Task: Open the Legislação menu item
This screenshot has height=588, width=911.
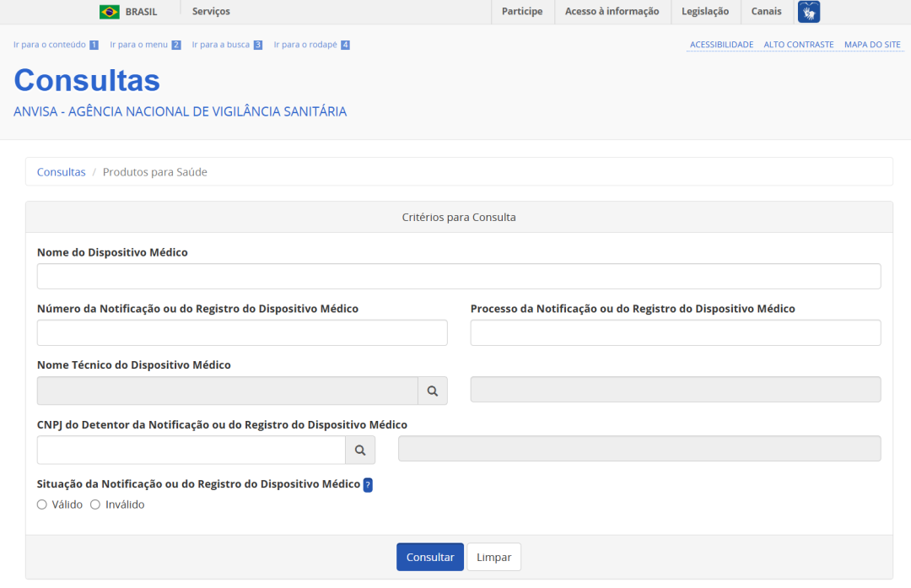Action: [705, 12]
